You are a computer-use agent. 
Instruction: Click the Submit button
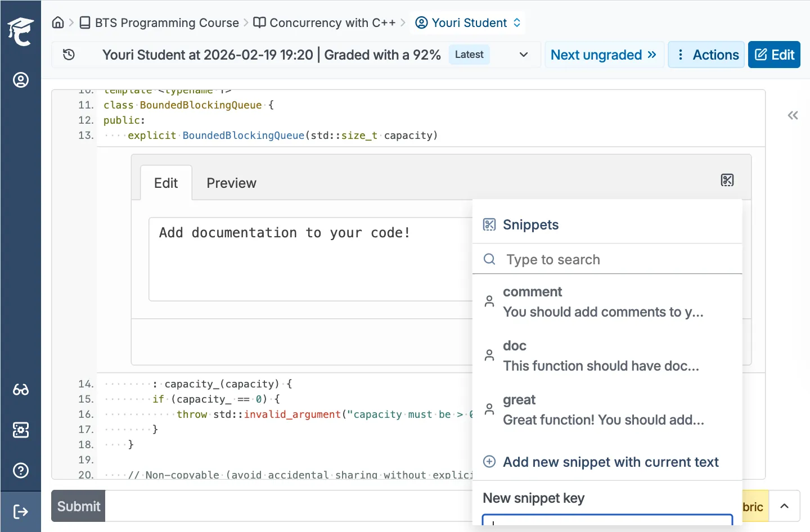click(x=78, y=506)
